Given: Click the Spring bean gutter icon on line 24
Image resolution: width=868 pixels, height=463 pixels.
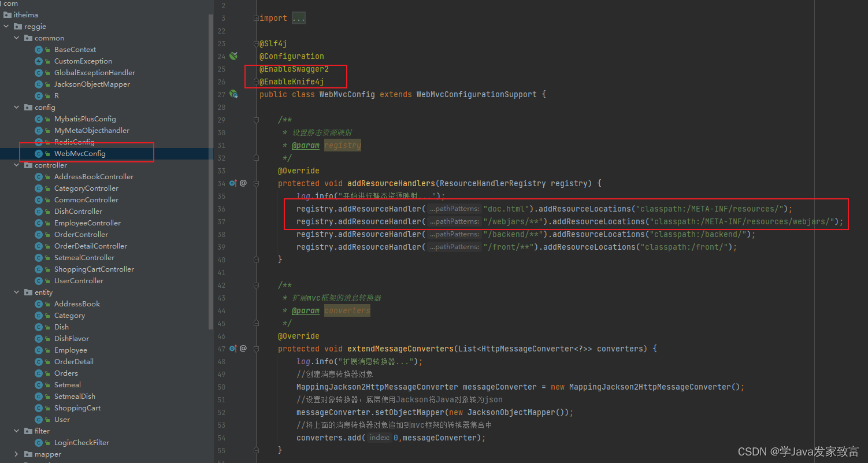Looking at the screenshot, I should click(233, 56).
